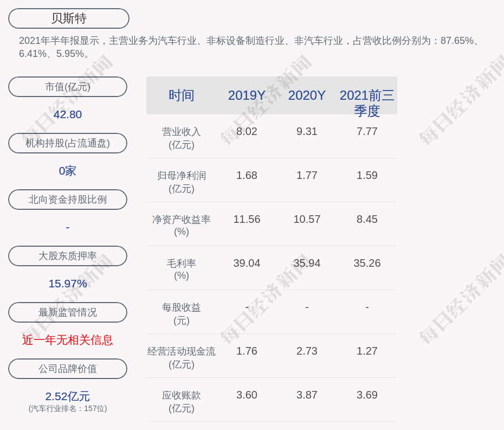504x430 pixels.
Task: Click net profit value 1.68
Action: click(247, 175)
